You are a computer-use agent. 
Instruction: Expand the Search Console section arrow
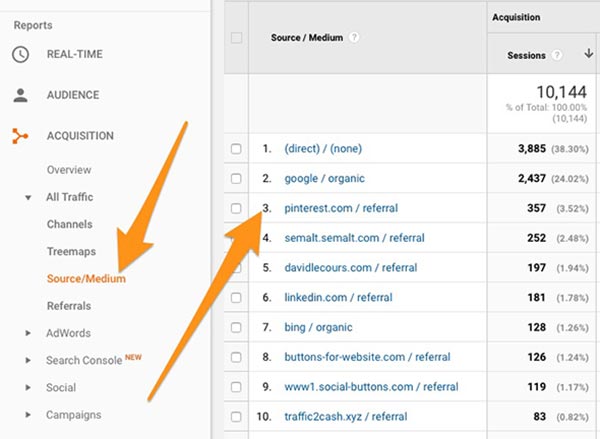(28, 360)
